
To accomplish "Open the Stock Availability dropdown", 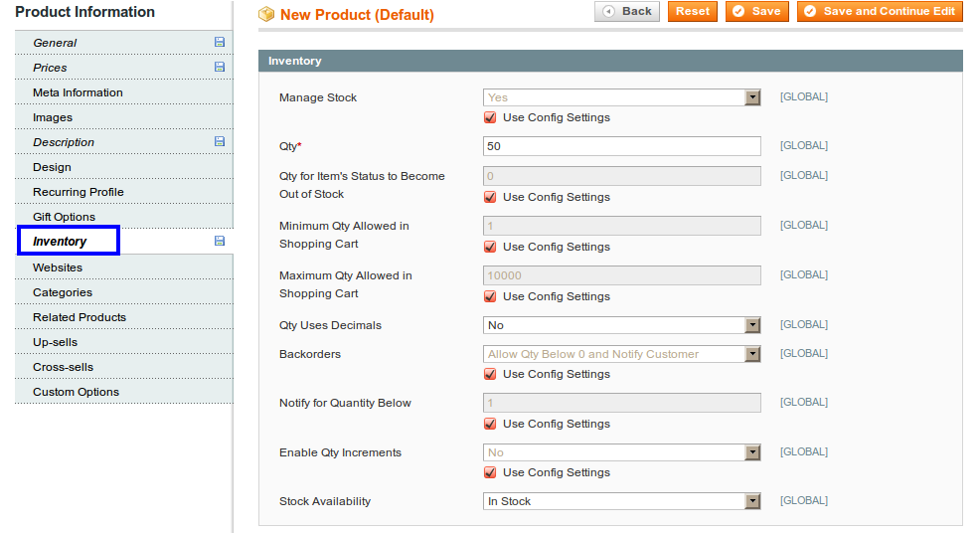I will coord(622,501).
